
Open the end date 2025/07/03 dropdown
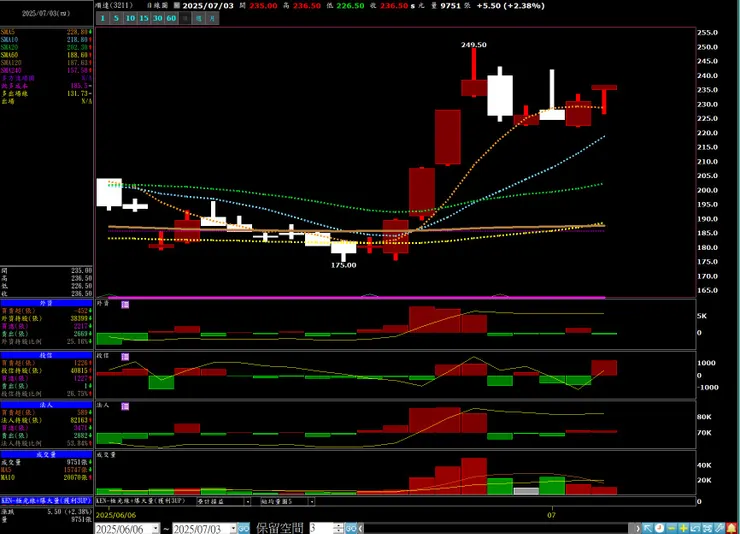(233, 529)
